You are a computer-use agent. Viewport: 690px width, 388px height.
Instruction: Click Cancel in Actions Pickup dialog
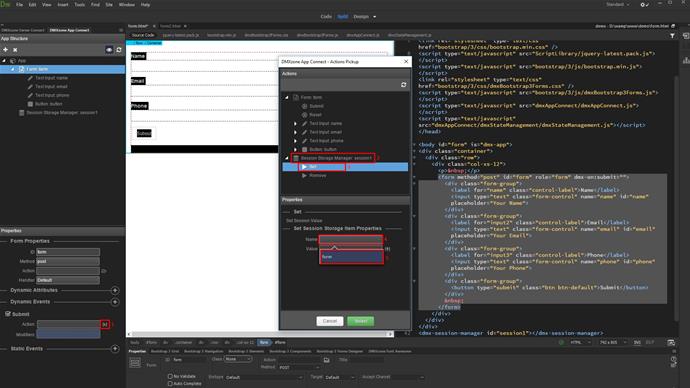click(330, 321)
